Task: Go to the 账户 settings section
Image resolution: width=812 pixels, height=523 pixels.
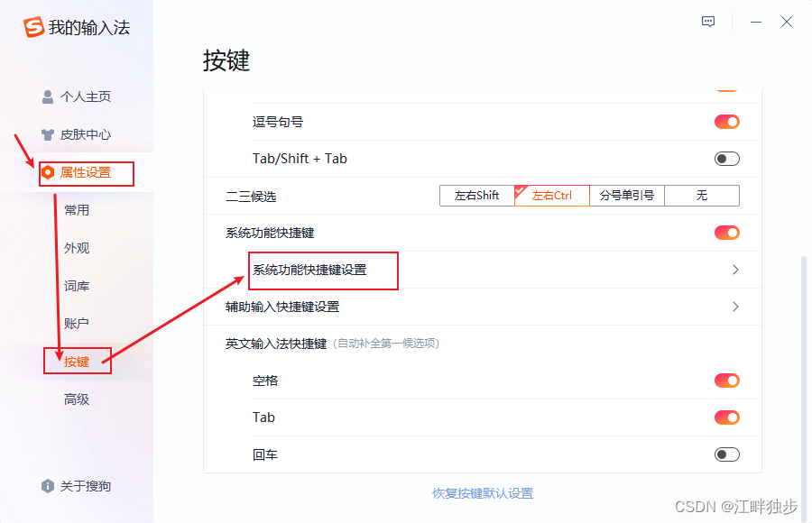Action: pos(76,323)
